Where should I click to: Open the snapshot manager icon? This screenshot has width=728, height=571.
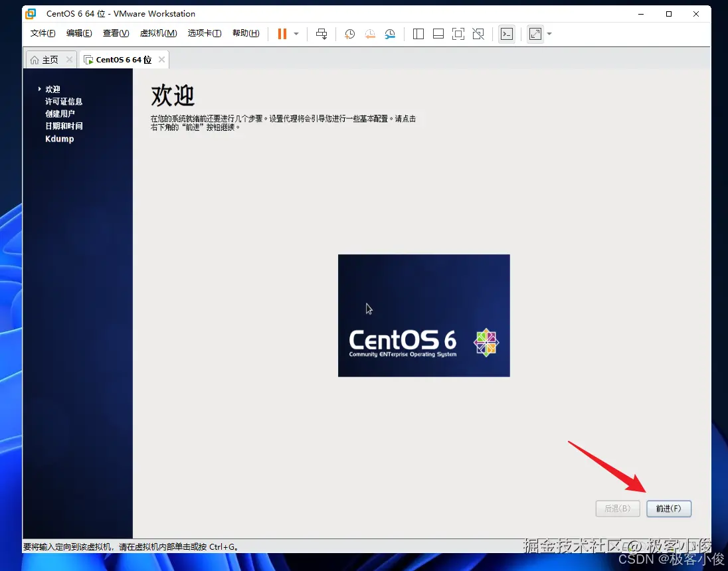coord(390,34)
